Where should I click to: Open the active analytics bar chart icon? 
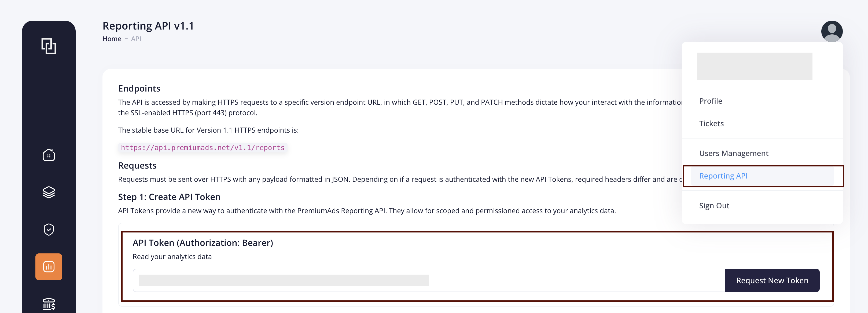[49, 267]
